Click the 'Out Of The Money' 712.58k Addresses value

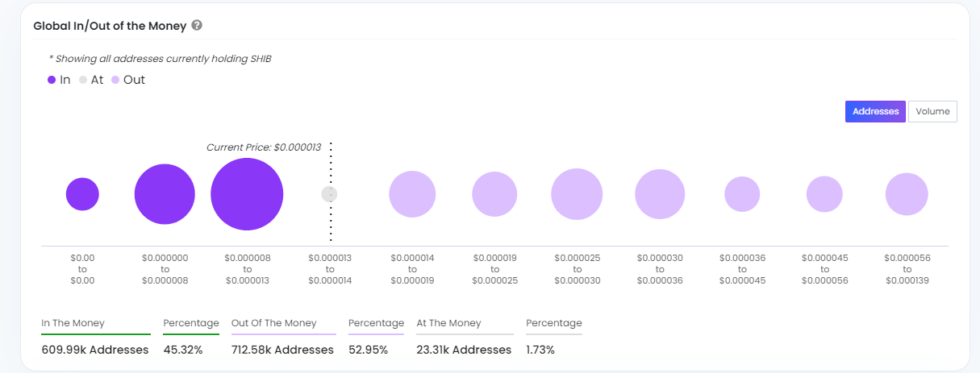(282, 350)
